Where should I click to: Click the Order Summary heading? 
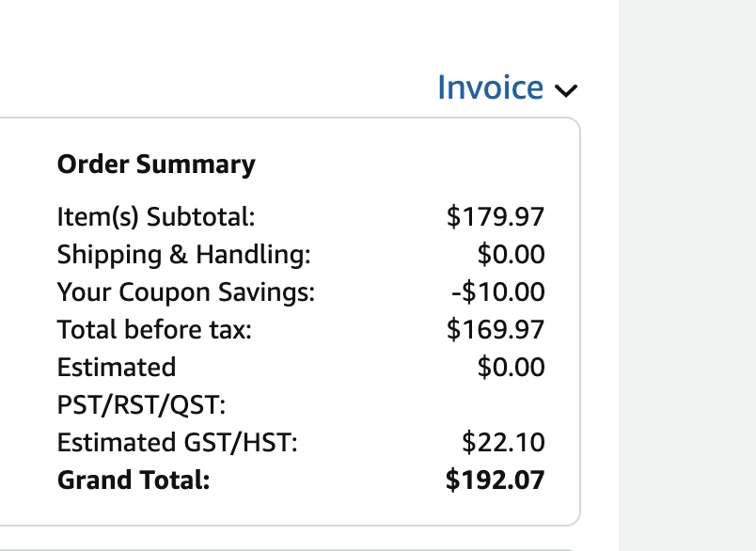[156, 165]
